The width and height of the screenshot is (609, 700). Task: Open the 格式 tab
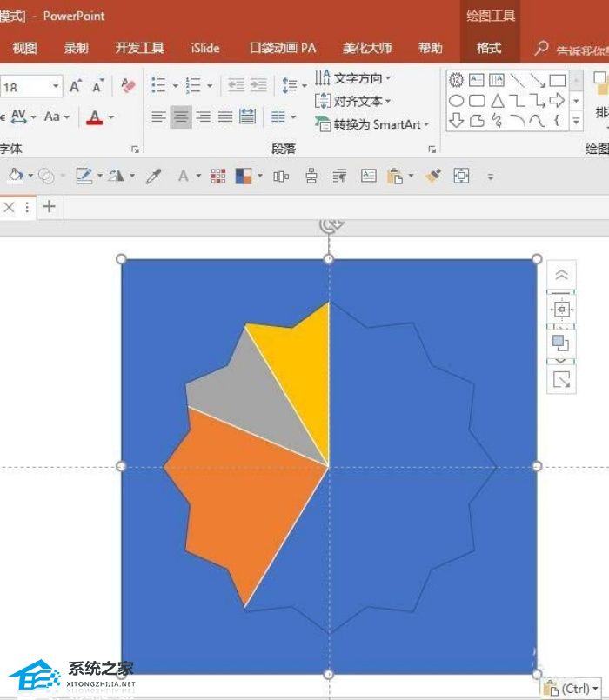click(x=489, y=48)
